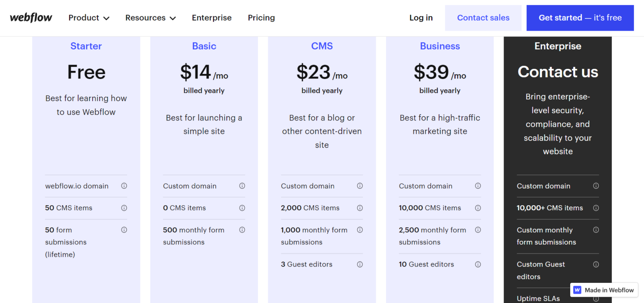Image resolution: width=644 pixels, height=303 pixels.
Task: Click the Made in Webflow badge
Action: (x=604, y=290)
